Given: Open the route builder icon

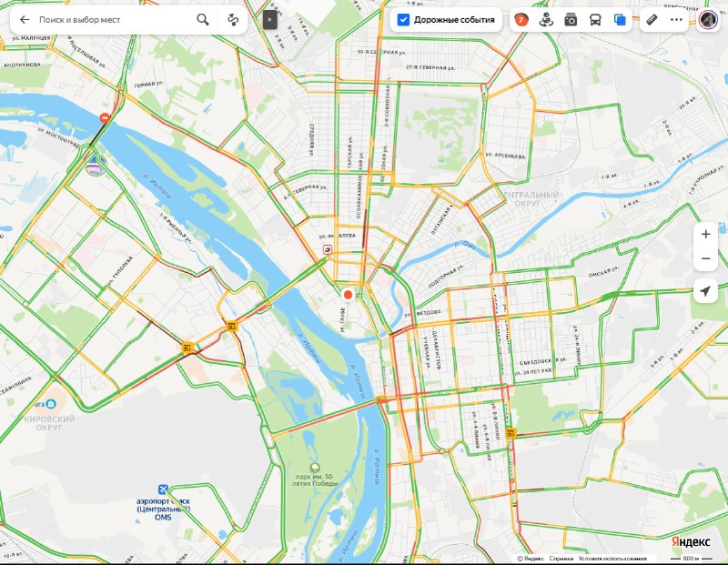Looking at the screenshot, I should (233, 19).
